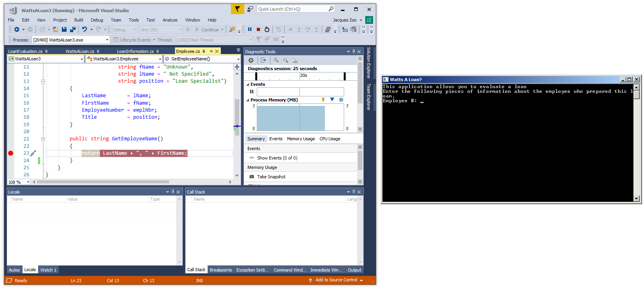Click Take Snapshot link
This screenshot has width=644, height=288.
pyautogui.click(x=271, y=177)
